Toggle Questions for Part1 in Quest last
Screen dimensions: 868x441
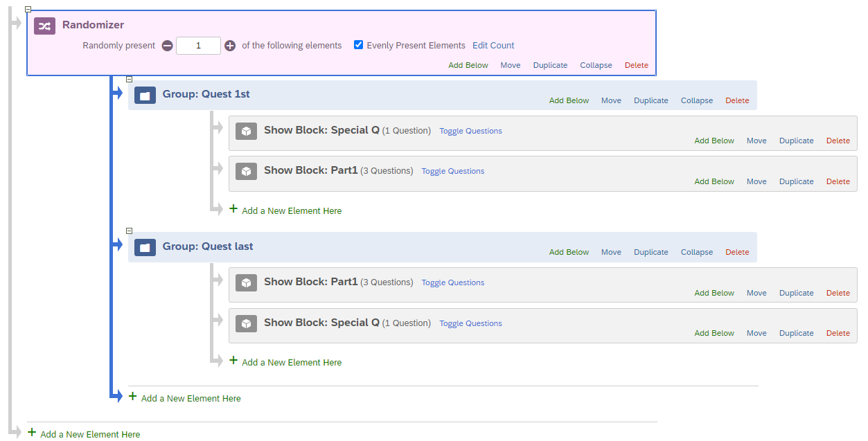pos(453,282)
